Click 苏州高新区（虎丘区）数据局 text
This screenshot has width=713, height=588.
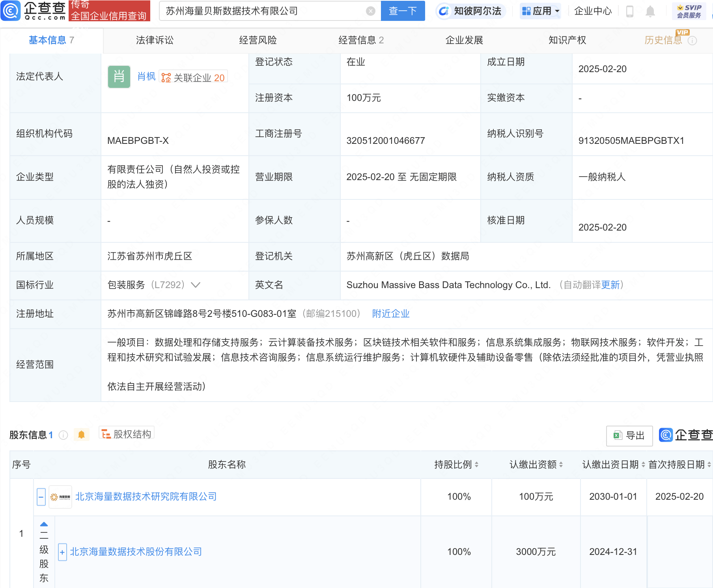tap(408, 256)
